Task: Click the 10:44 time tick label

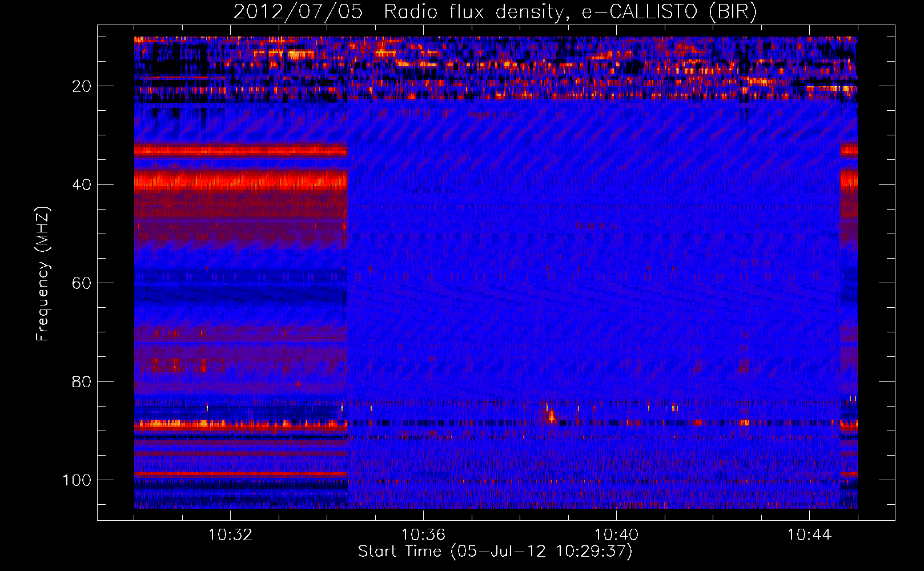Action: click(809, 535)
